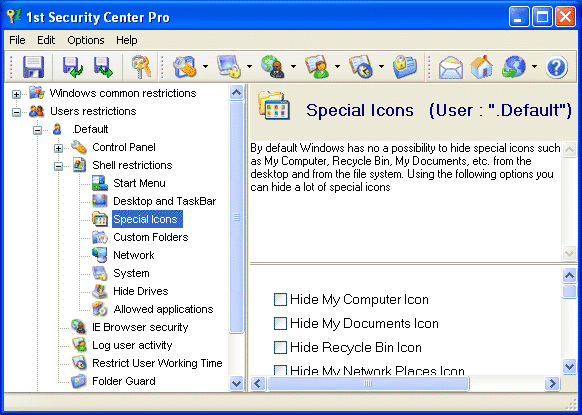Click the envelope mail toolbar icon
This screenshot has height=415, width=582.
(451, 68)
